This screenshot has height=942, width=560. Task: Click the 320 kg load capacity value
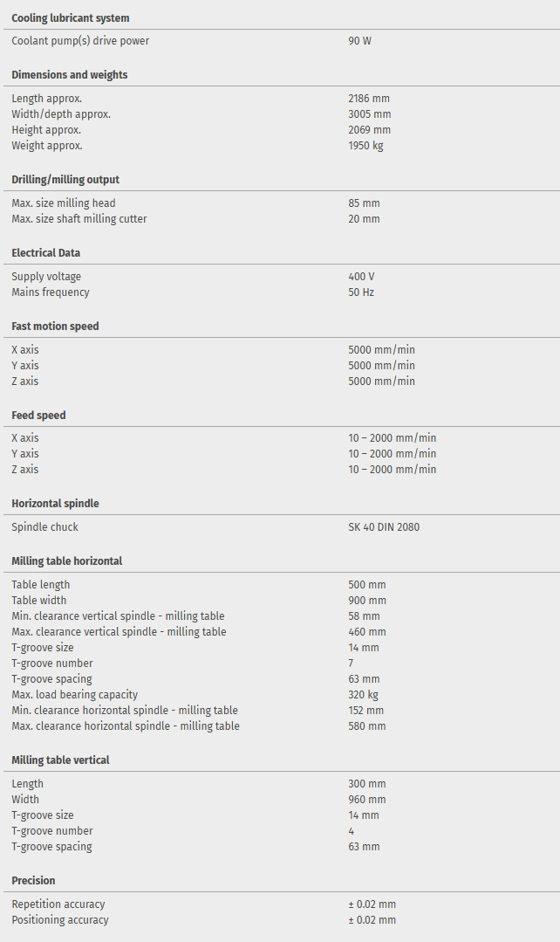pos(362,695)
